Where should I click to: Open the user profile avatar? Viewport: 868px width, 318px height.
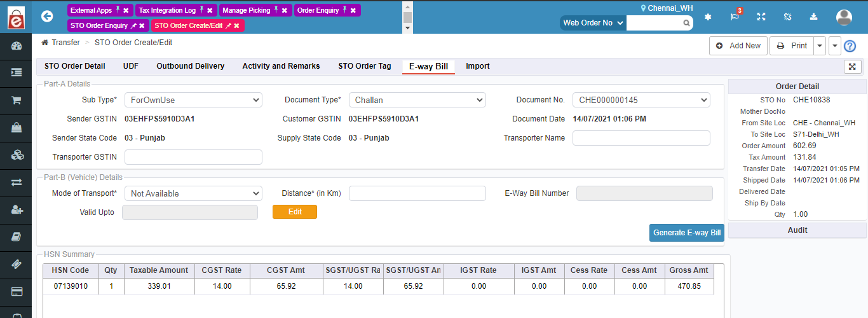pyautogui.click(x=844, y=17)
